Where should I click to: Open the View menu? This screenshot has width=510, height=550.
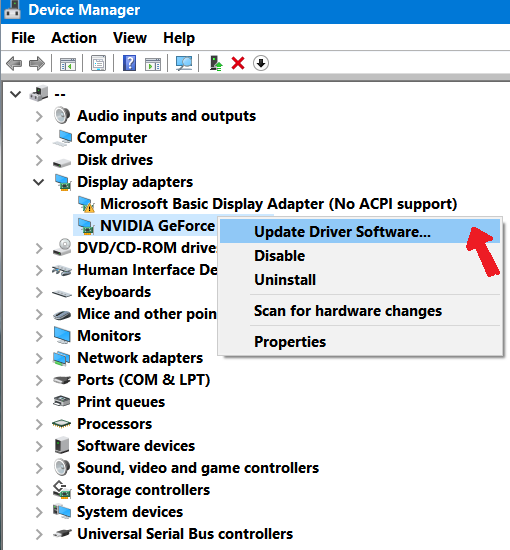point(130,38)
